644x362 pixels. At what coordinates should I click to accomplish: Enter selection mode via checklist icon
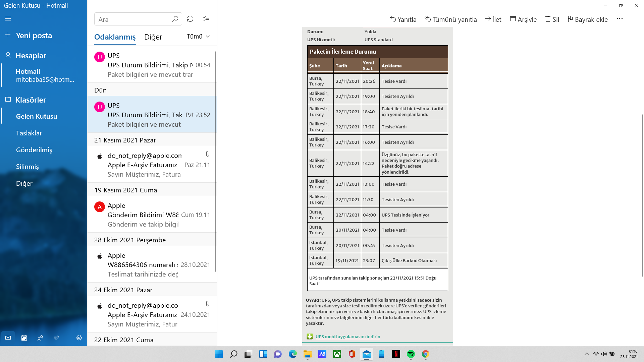[206, 19]
